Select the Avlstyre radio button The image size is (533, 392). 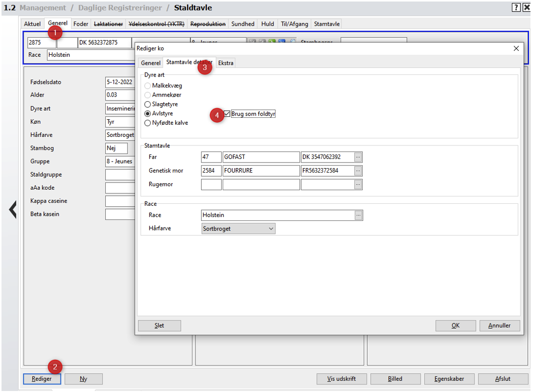point(148,114)
